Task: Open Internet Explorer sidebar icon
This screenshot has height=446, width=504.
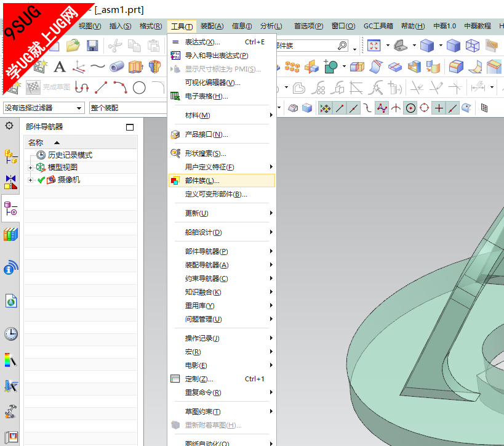Action: coord(11,301)
